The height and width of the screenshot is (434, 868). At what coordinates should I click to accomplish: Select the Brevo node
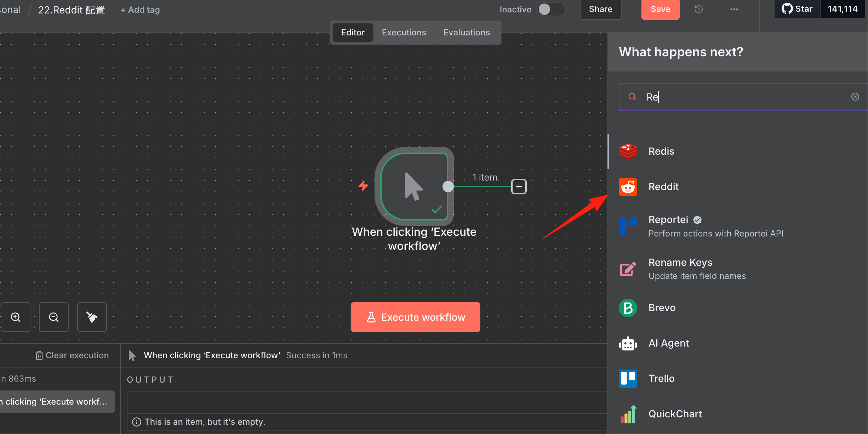click(738, 308)
